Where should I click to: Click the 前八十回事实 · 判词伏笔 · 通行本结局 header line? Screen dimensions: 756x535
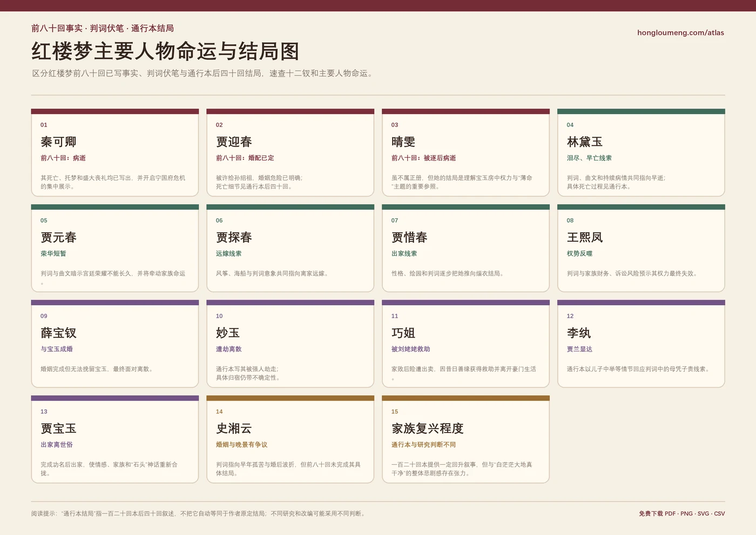103,28
